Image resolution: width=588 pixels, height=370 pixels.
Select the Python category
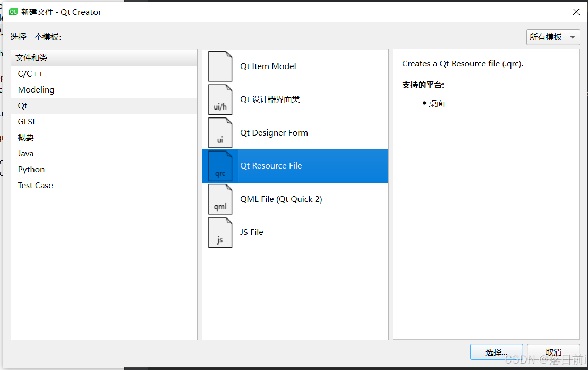(104, 170)
